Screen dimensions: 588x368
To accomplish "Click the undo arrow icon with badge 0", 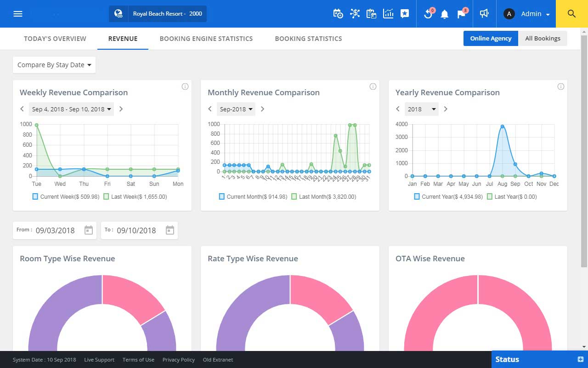I will point(428,14).
